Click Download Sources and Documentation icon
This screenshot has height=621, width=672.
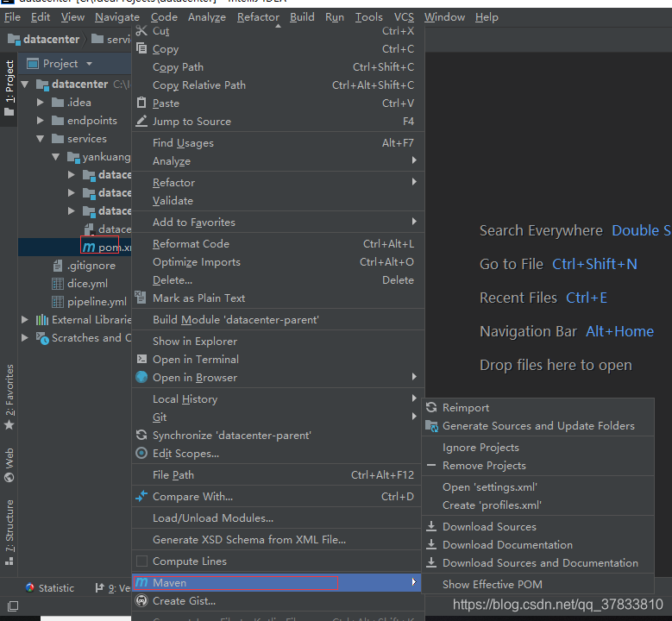tap(431, 562)
